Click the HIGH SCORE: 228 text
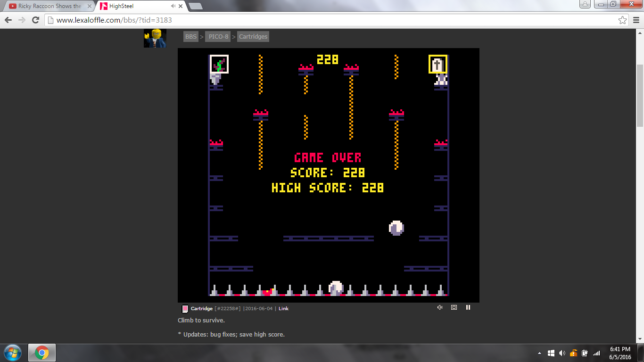This screenshot has height=362, width=644. (x=328, y=188)
